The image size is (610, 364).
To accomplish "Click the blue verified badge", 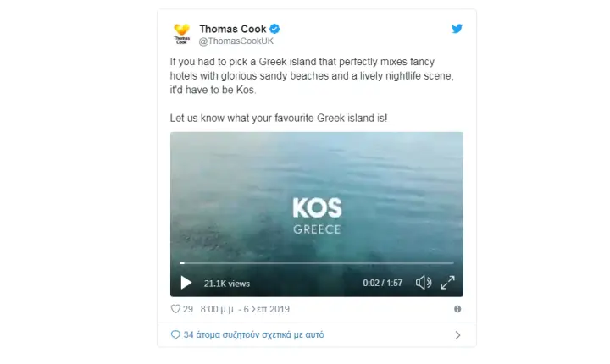I will (x=274, y=29).
